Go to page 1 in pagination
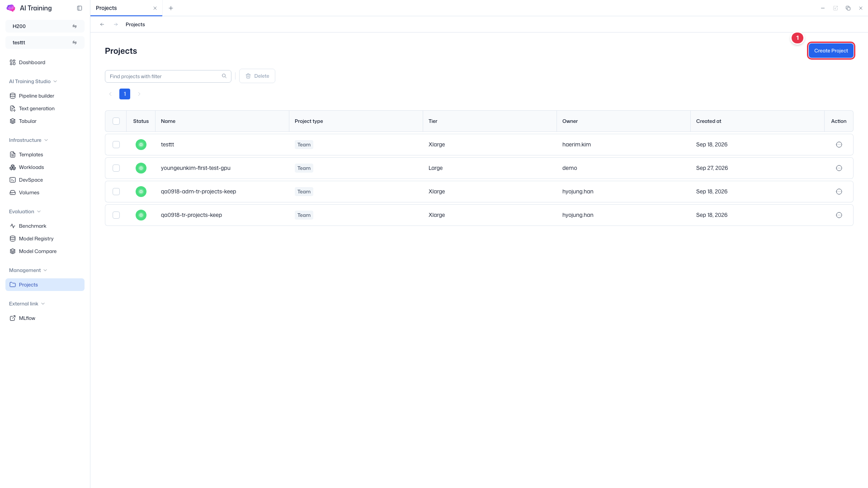This screenshot has width=868, height=488. point(125,94)
